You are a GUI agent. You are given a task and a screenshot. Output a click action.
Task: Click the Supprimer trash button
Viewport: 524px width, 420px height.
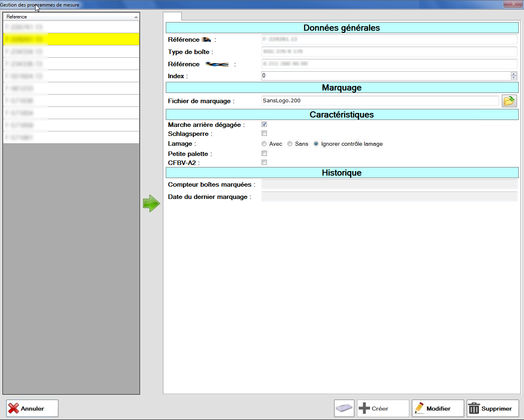(x=492, y=408)
